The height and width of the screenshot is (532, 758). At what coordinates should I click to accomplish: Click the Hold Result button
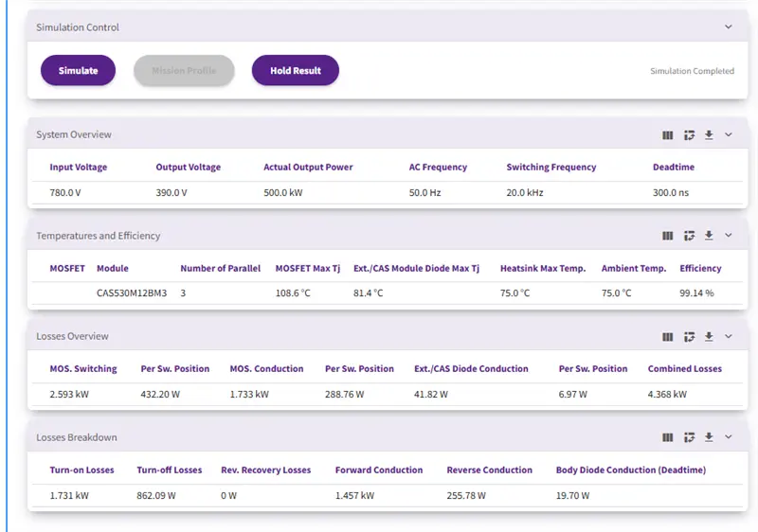click(296, 70)
